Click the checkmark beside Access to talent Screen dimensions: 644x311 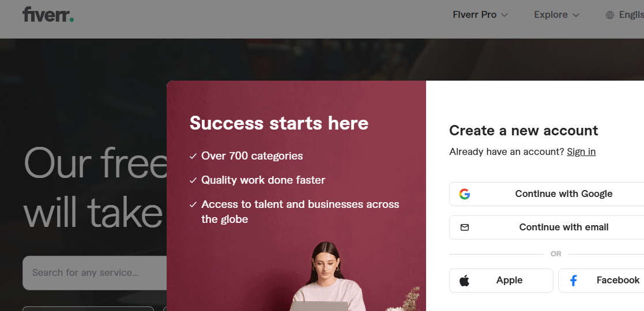tap(193, 204)
